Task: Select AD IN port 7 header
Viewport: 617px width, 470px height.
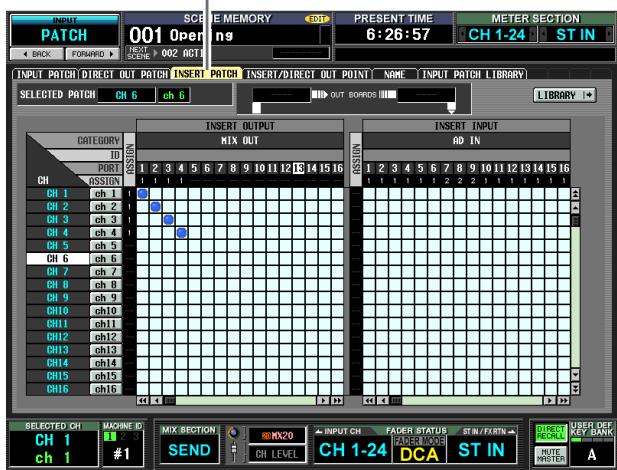Action: [x=447, y=168]
